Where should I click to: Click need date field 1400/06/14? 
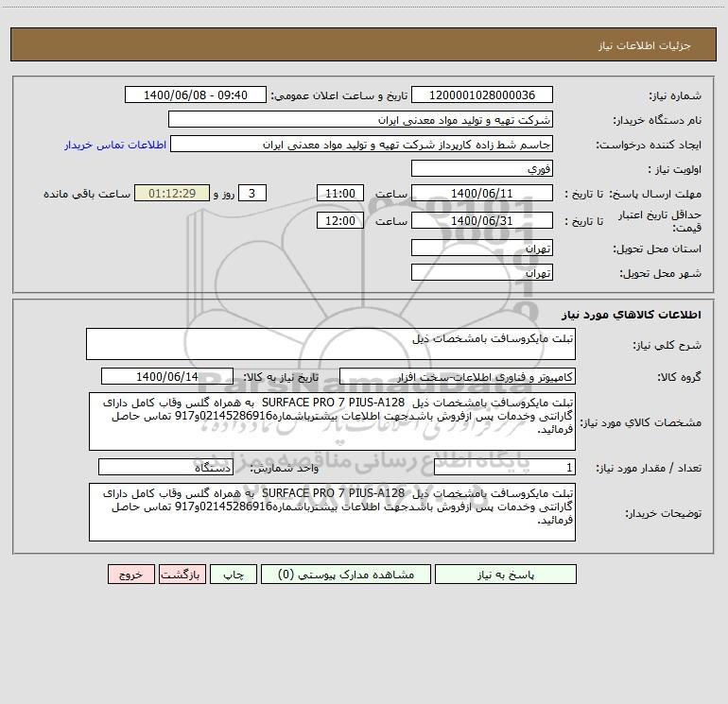[167, 376]
